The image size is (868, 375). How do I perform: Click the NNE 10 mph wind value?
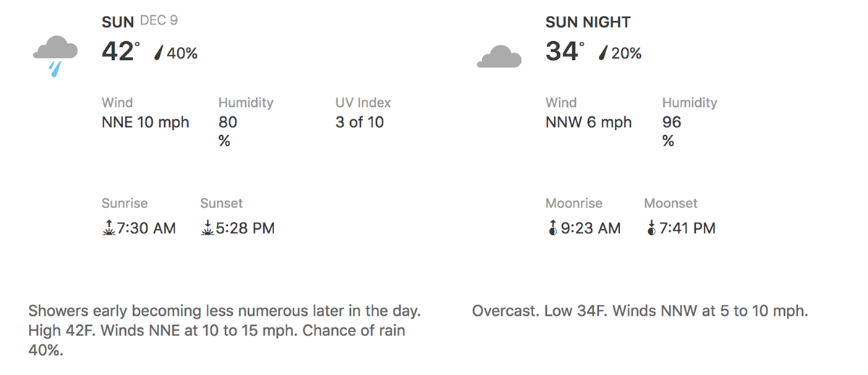click(145, 122)
